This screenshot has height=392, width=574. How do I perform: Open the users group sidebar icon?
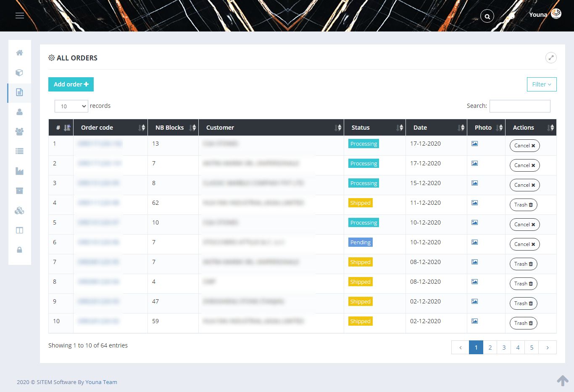point(19,132)
